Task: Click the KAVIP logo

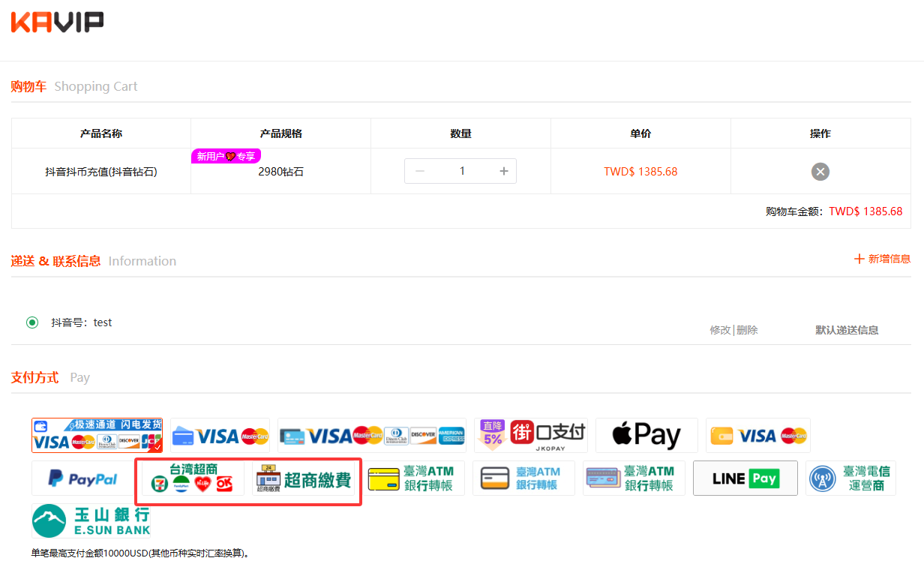Action: [57, 22]
